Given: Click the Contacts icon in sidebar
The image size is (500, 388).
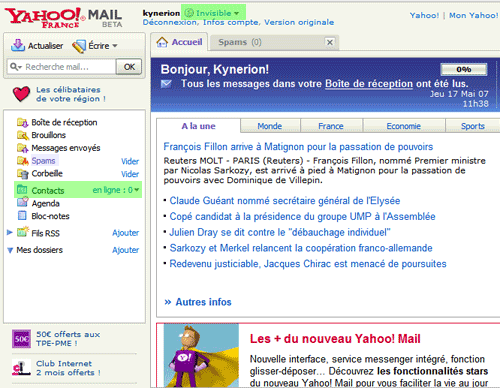Looking at the screenshot, I should point(22,190).
